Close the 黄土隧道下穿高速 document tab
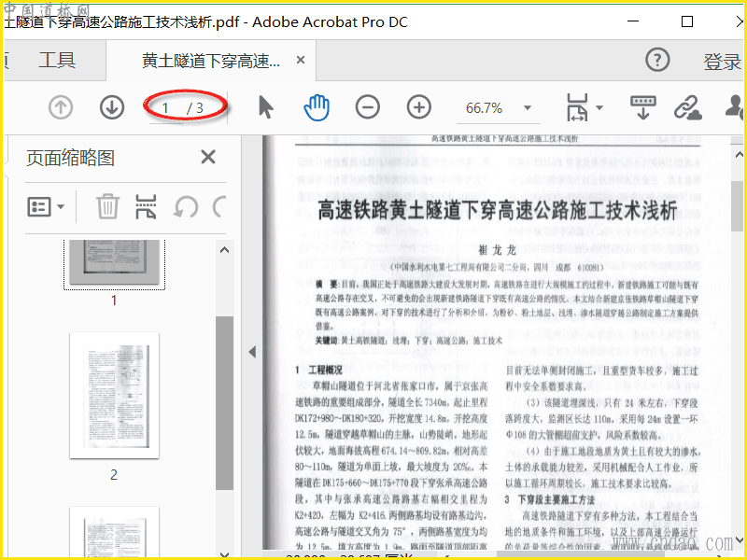The height and width of the screenshot is (560, 747). click(301, 60)
